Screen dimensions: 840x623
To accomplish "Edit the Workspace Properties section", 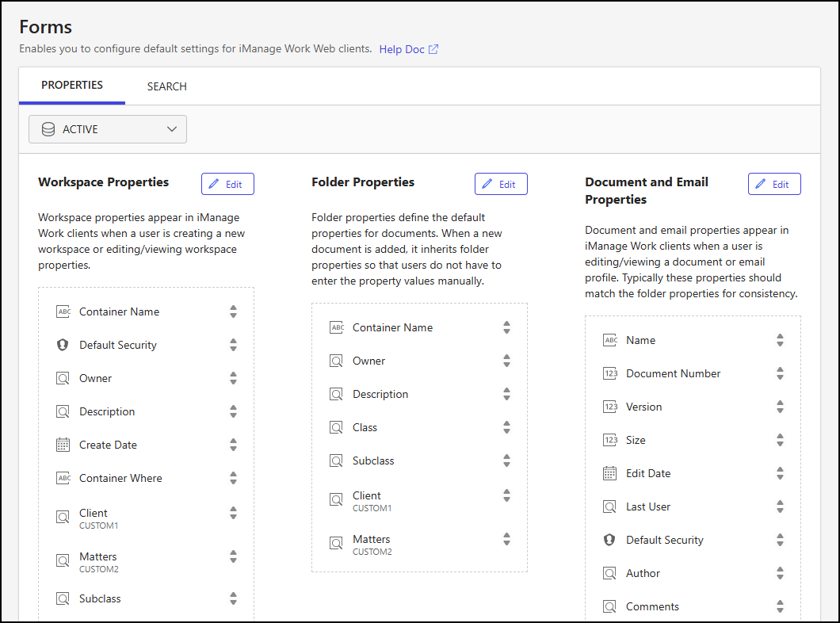I will [x=227, y=183].
